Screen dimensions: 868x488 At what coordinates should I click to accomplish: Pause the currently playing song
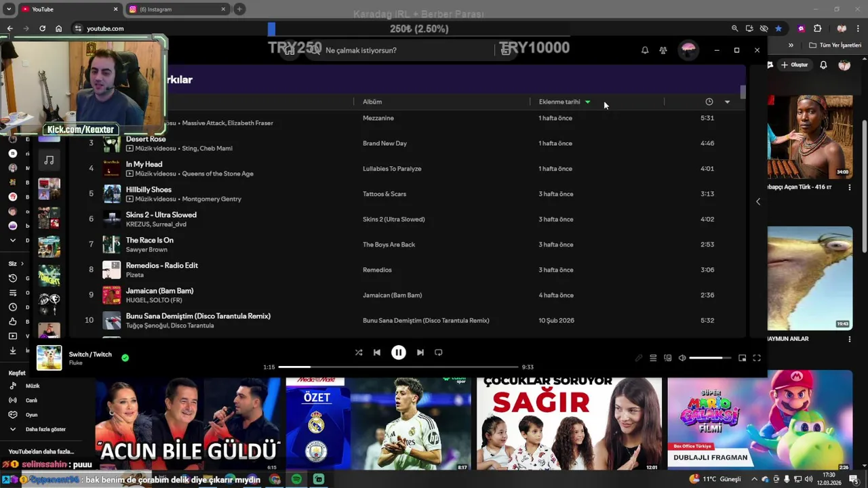(x=399, y=352)
